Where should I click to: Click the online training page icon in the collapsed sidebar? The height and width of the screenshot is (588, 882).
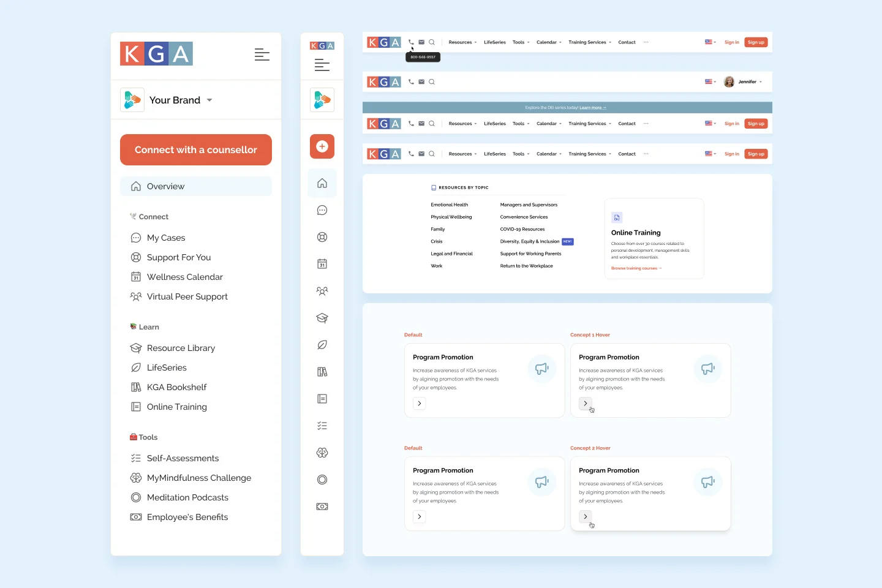coord(322,399)
